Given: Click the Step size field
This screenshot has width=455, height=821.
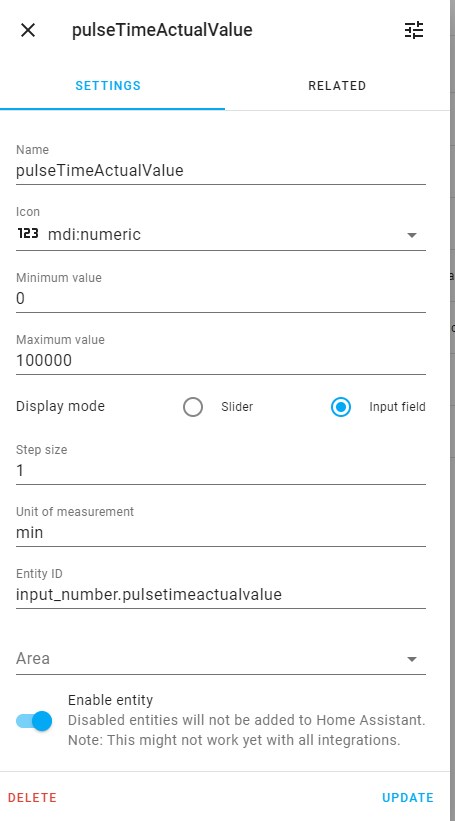Looking at the screenshot, I should (x=220, y=463).
